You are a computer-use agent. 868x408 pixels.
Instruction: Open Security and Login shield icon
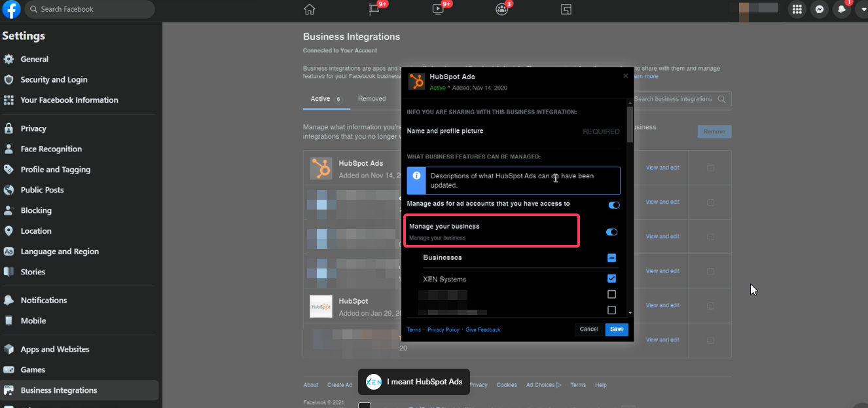click(x=9, y=79)
